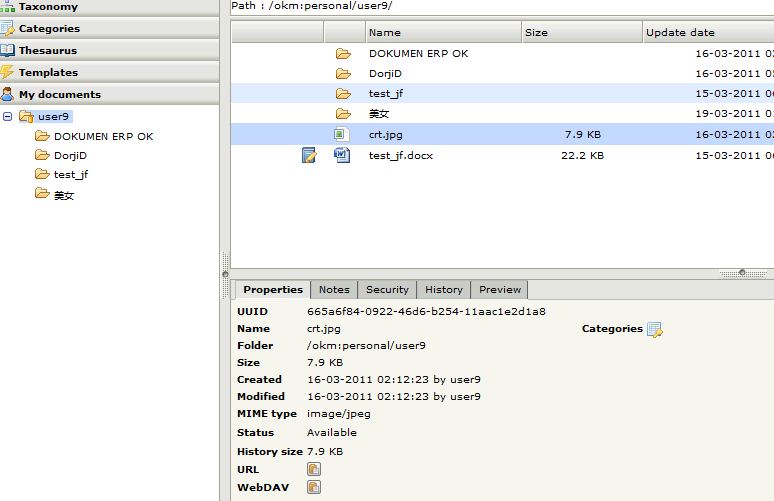Viewport: 774px width, 501px height.
Task: Switch to the History tab
Action: coord(444,290)
